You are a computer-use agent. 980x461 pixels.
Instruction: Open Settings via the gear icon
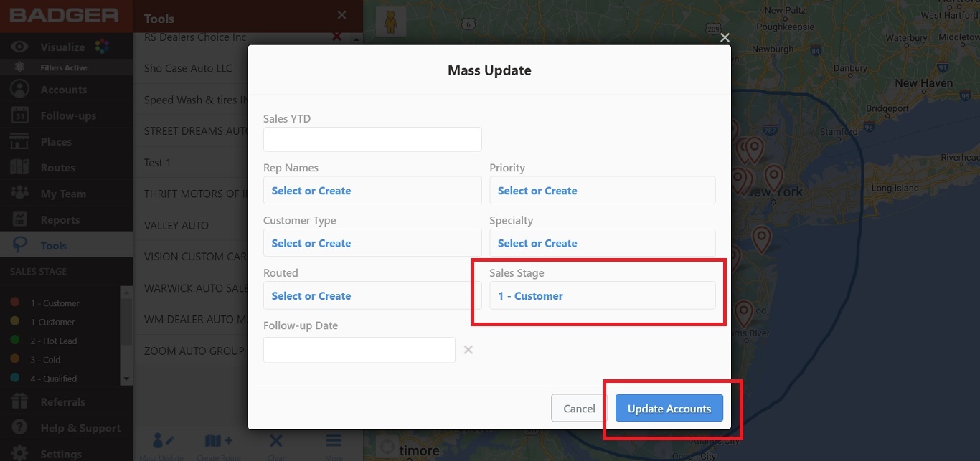pos(19,453)
